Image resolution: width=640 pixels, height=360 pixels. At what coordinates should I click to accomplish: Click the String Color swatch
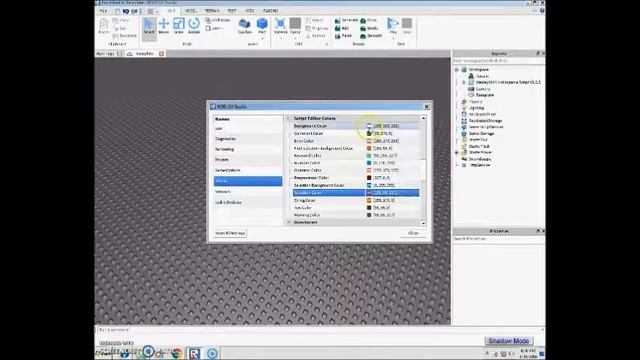(369, 200)
